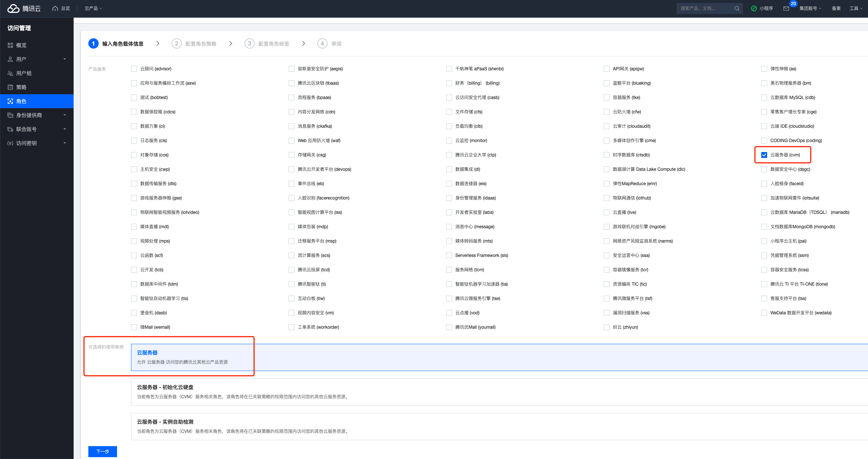Screen dimensions: 868x459
Task: Check 容器服务 (tke) checkbox
Action: click(x=607, y=98)
